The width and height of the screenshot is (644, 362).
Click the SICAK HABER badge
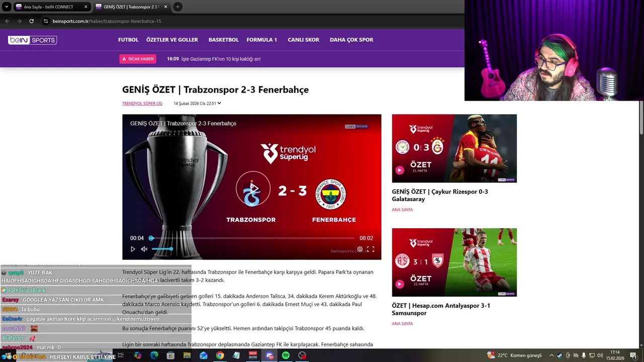pyautogui.click(x=138, y=59)
